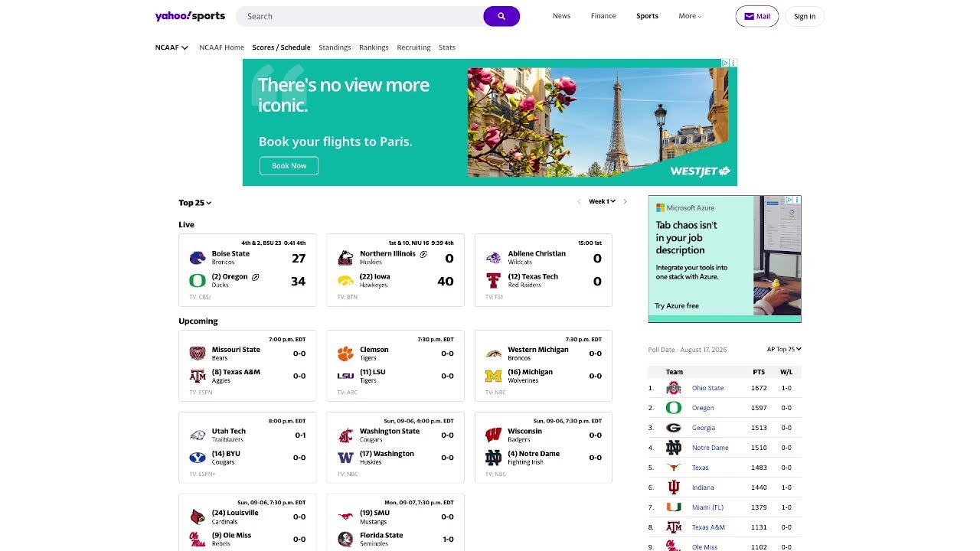
Task: Click Boise State score 27
Action: tap(298, 259)
